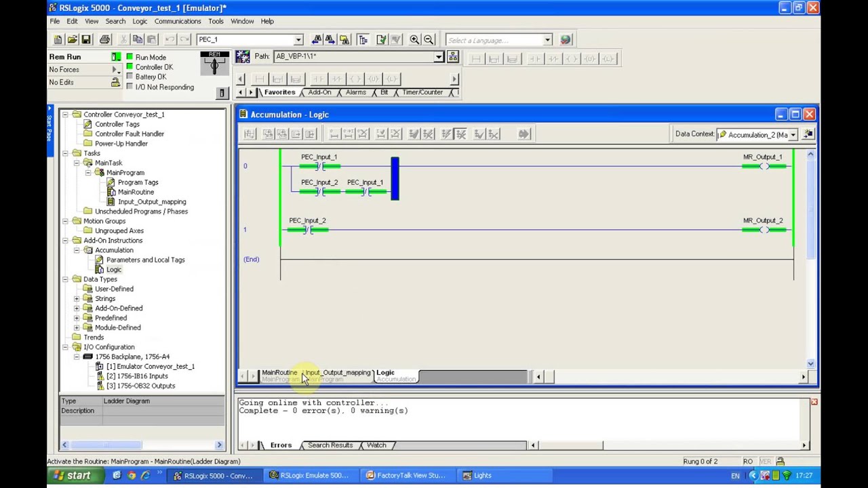Click the communication icon left of Path
Image resolution: width=868 pixels, height=488 pixels.
tap(243, 57)
